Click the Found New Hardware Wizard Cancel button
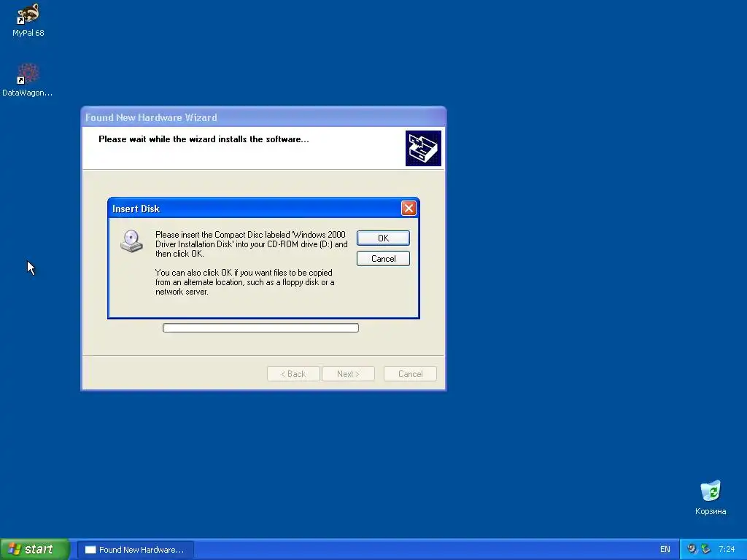Screen dimensions: 747x560 pos(410,374)
